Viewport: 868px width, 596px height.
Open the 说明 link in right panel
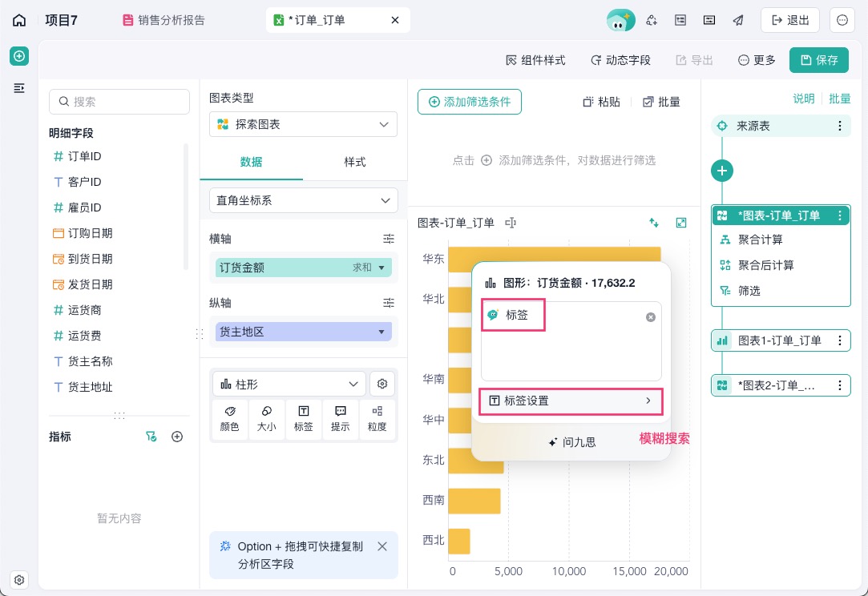coord(804,99)
